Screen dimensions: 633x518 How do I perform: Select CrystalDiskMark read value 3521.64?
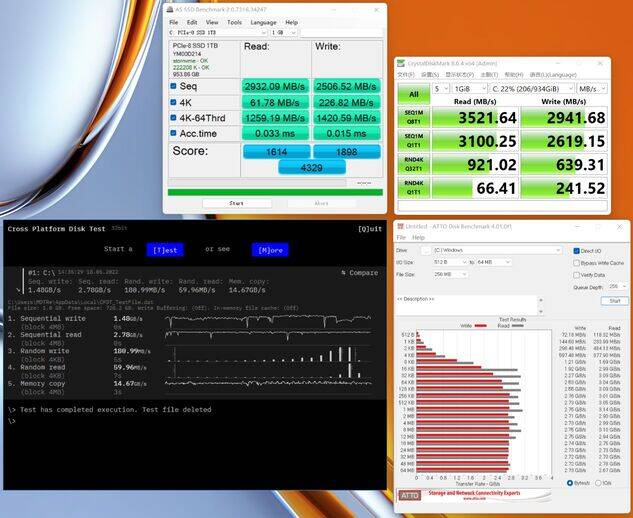pos(475,117)
